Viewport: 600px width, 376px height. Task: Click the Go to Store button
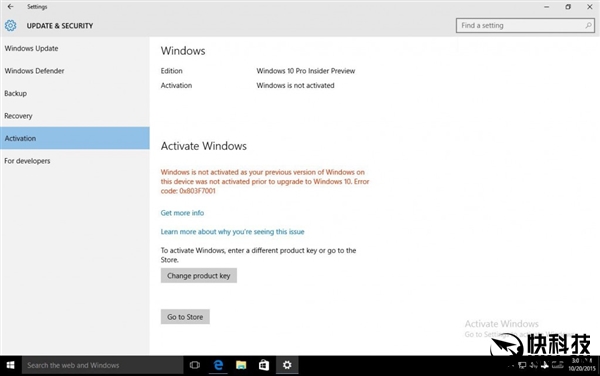[185, 317]
